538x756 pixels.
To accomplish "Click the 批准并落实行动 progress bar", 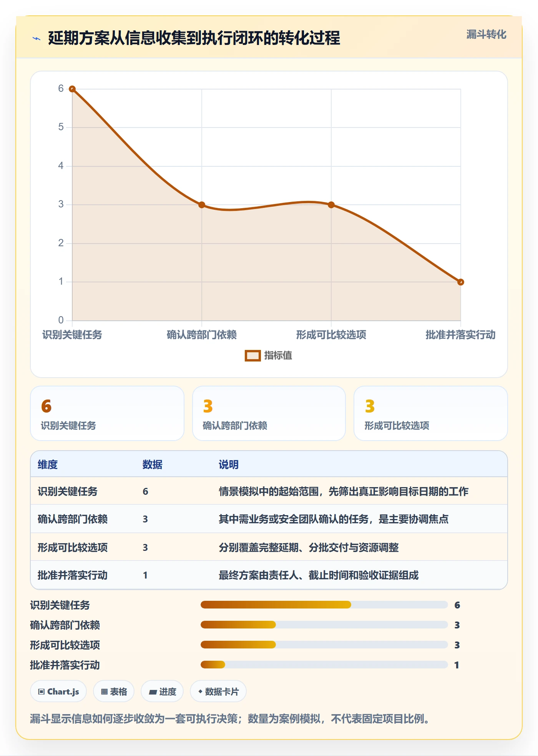I will click(x=324, y=665).
